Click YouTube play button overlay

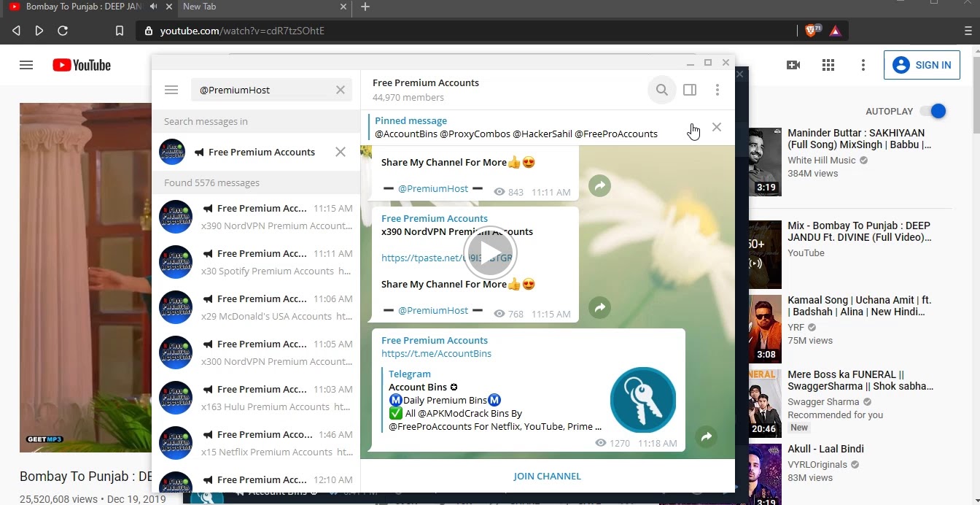pyautogui.click(x=490, y=252)
